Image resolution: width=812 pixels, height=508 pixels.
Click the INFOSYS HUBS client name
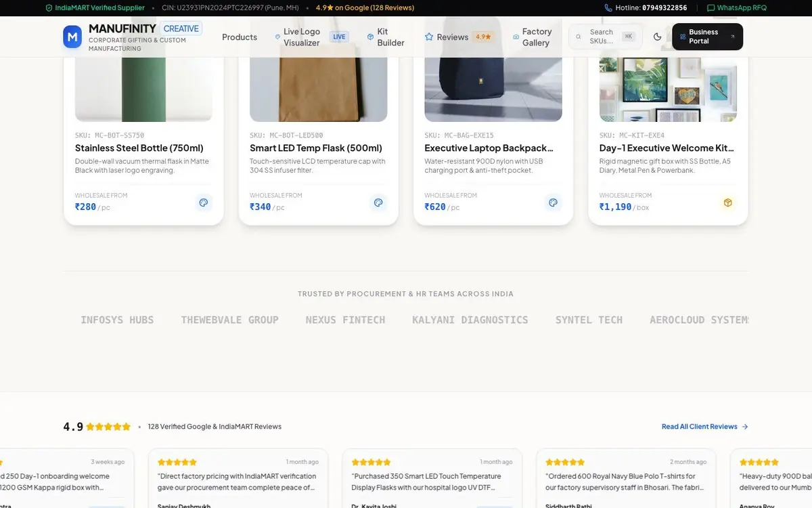tap(117, 320)
